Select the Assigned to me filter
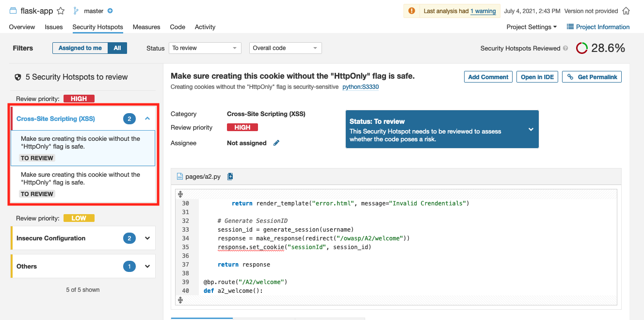The height and width of the screenshot is (320, 644). [80, 48]
